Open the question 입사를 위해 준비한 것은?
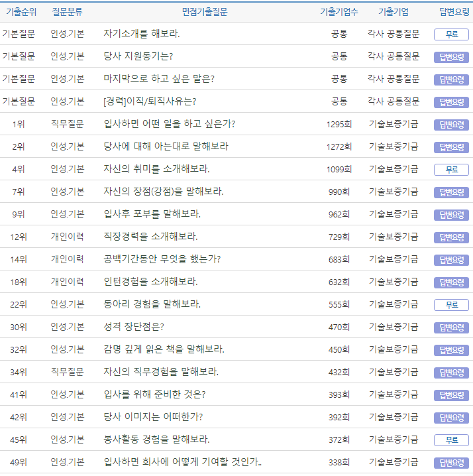Viewport: 473px width, 476px height. (x=154, y=394)
